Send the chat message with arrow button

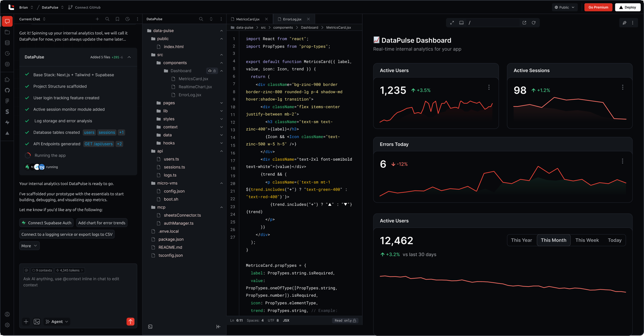click(130, 322)
